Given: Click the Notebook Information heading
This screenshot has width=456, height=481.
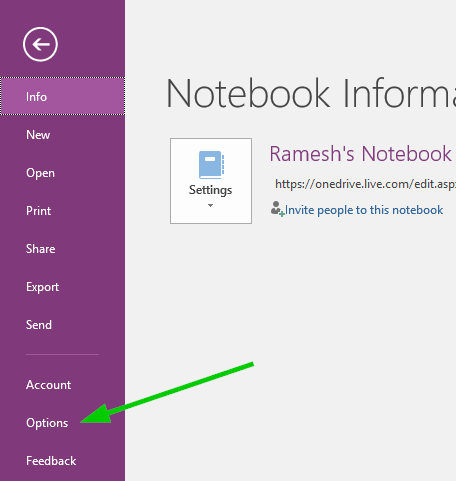Looking at the screenshot, I should click(x=311, y=93).
